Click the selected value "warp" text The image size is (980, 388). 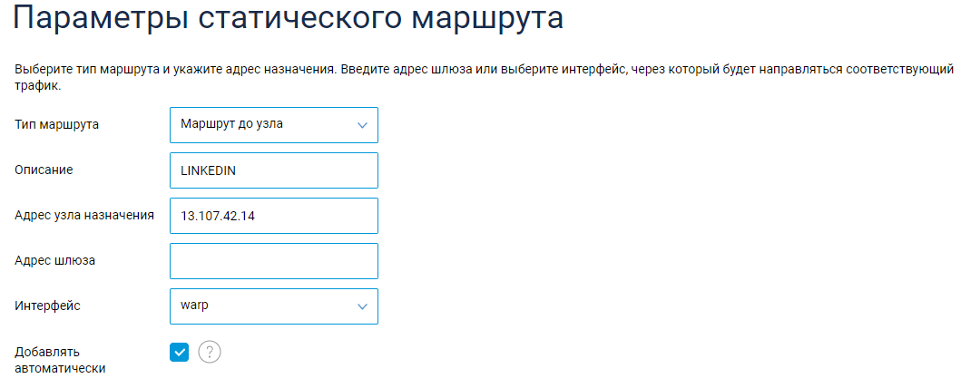coord(194,306)
